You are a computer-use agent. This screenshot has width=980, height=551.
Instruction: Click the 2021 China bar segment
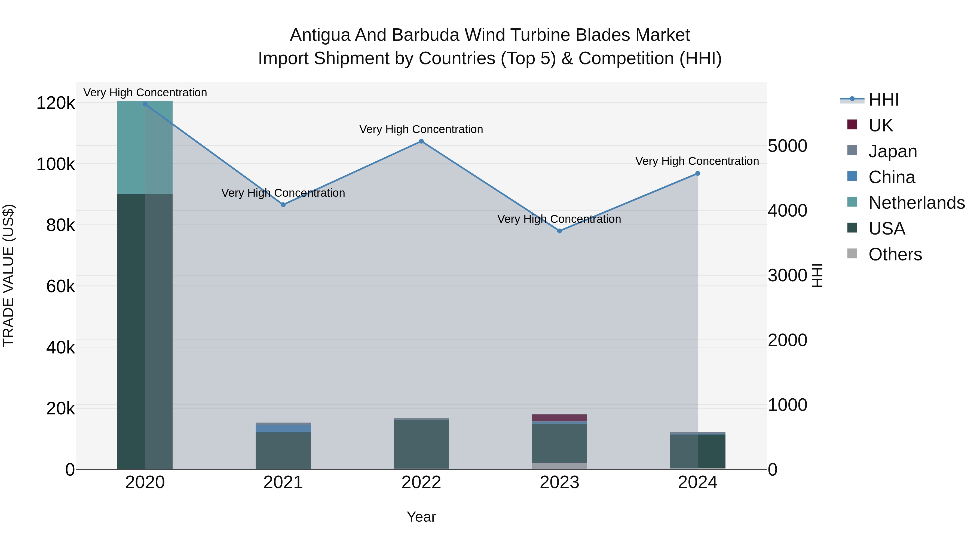[x=283, y=428]
